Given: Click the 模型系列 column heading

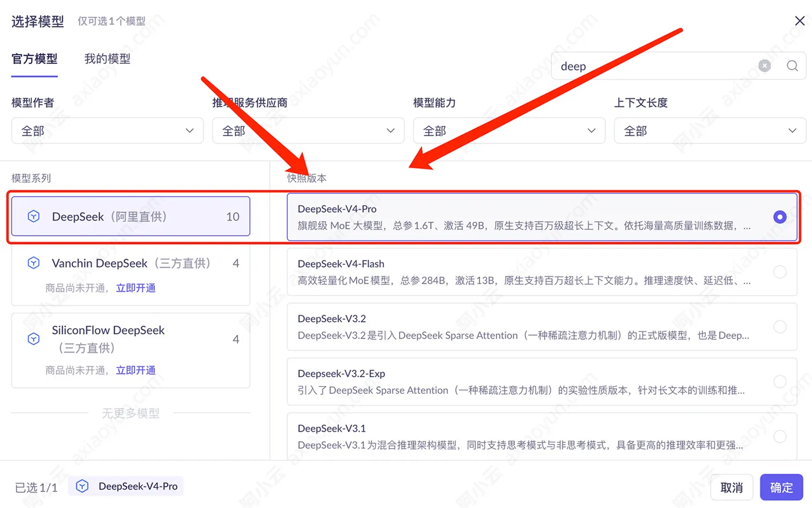Looking at the screenshot, I should (x=31, y=178).
